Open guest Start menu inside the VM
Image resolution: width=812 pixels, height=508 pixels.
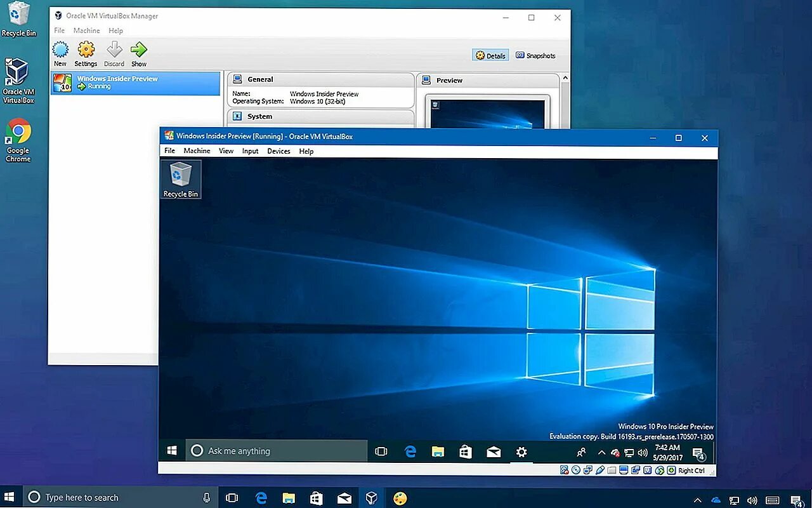[172, 451]
